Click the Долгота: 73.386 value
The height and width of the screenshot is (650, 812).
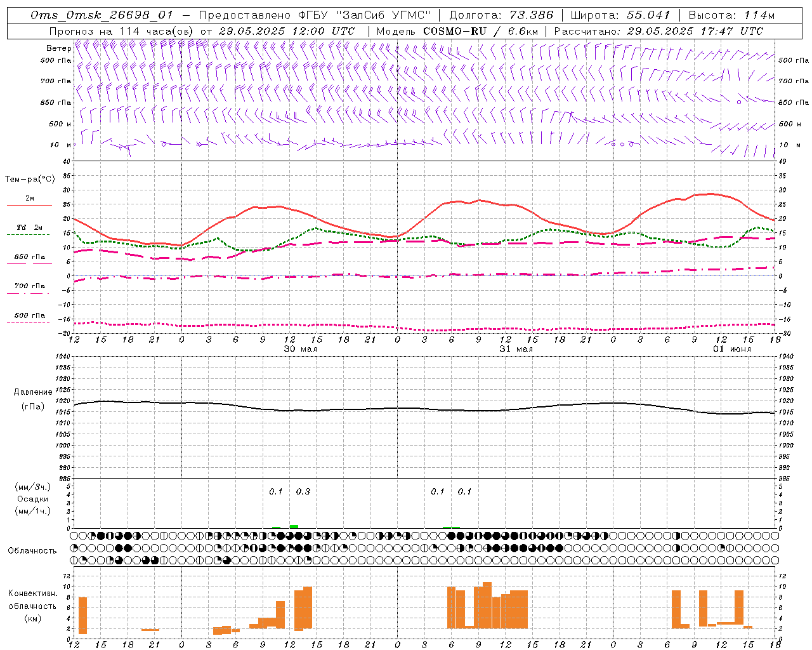(x=501, y=15)
